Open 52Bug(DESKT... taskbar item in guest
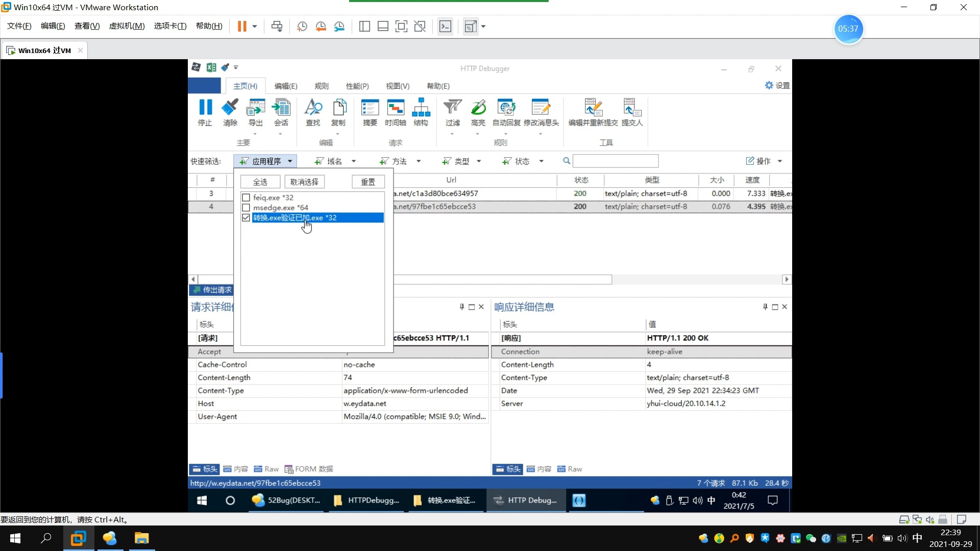The width and height of the screenshot is (980, 551). [x=287, y=500]
